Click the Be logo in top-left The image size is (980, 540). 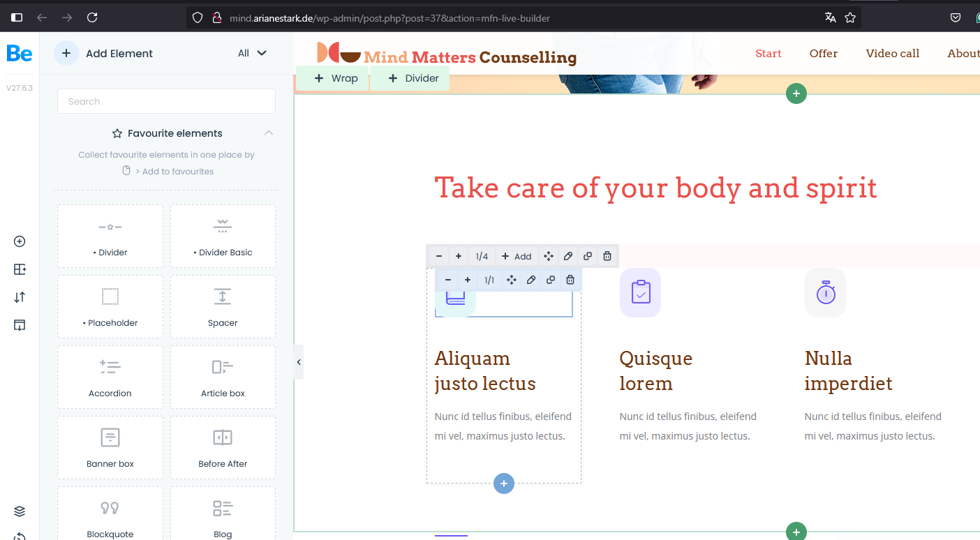[20, 54]
